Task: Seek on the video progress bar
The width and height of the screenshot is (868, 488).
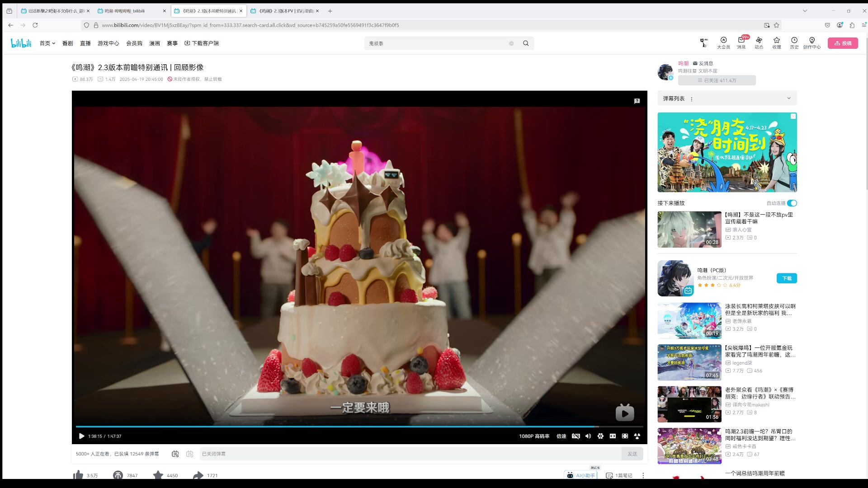Action: [x=359, y=426]
